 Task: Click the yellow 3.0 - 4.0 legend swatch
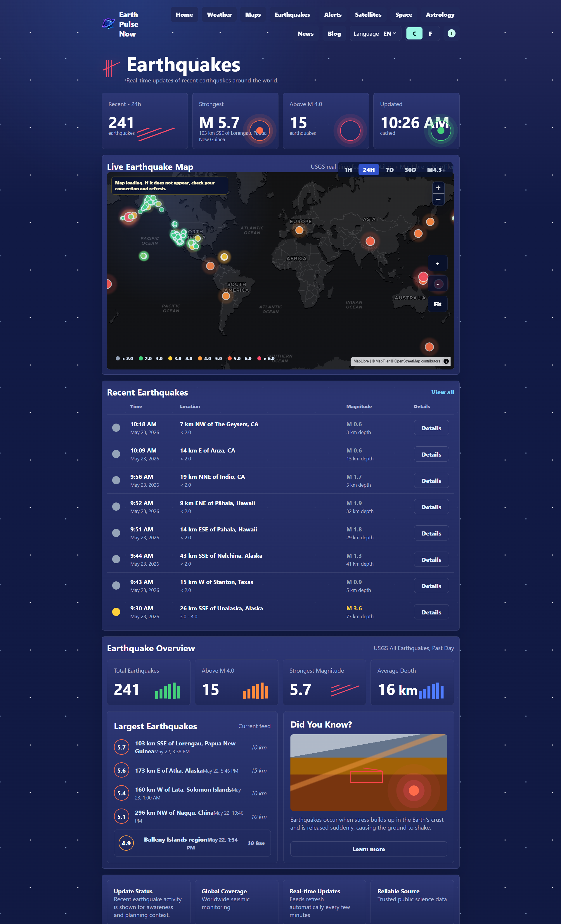[170, 358]
